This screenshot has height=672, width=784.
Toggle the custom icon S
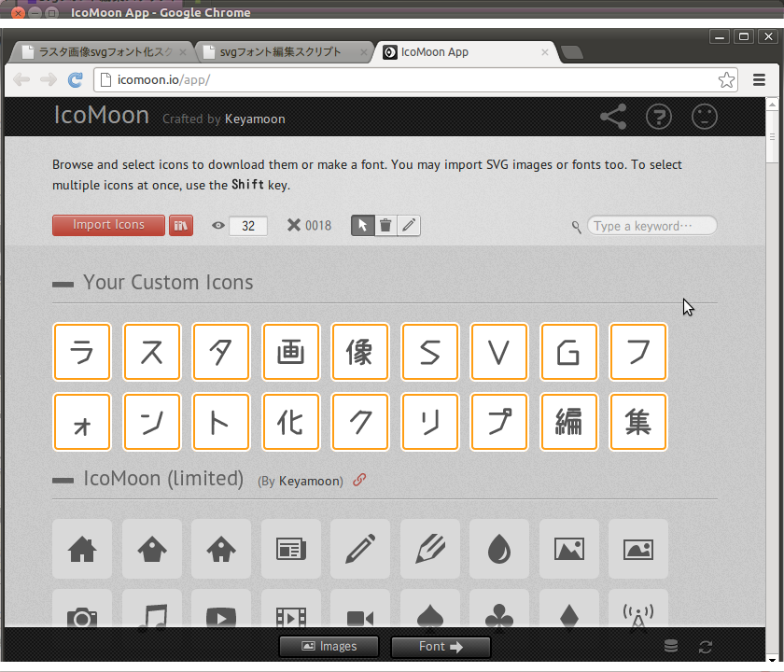coord(429,352)
